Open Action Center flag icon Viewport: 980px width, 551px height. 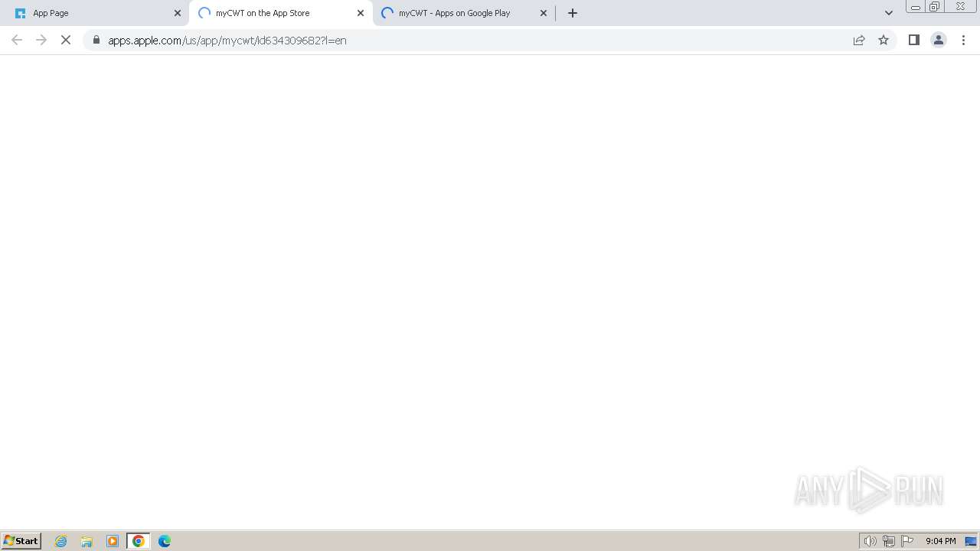(x=907, y=541)
